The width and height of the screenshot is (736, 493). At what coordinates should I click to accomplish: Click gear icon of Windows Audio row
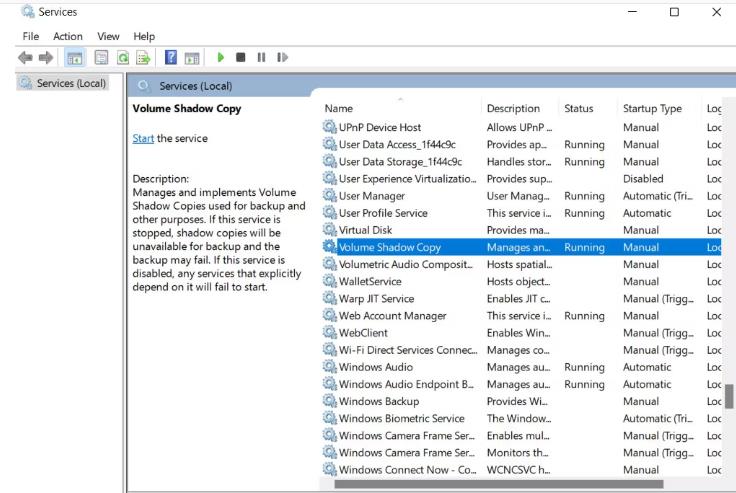point(330,367)
